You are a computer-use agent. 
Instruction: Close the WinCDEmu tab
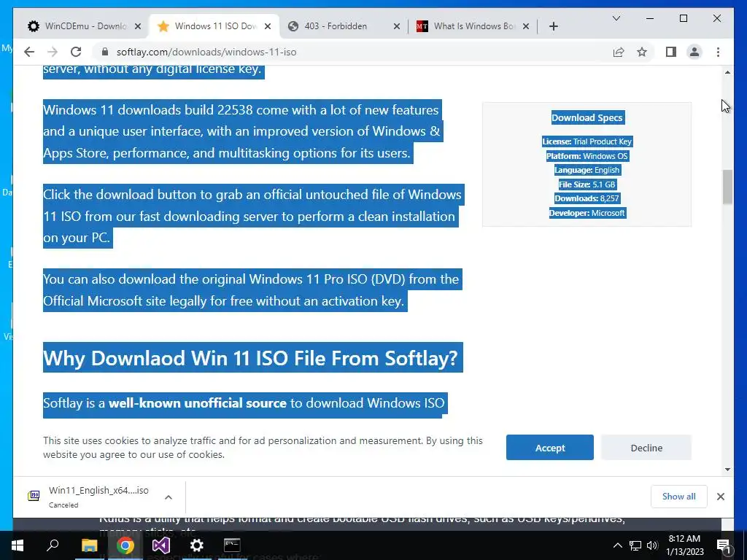tap(138, 26)
